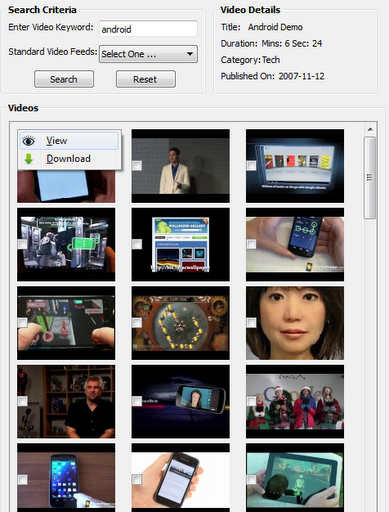The height and width of the screenshot is (512, 389).
Task: Tick checkbox on tablet game video
Action: (x=251, y=480)
